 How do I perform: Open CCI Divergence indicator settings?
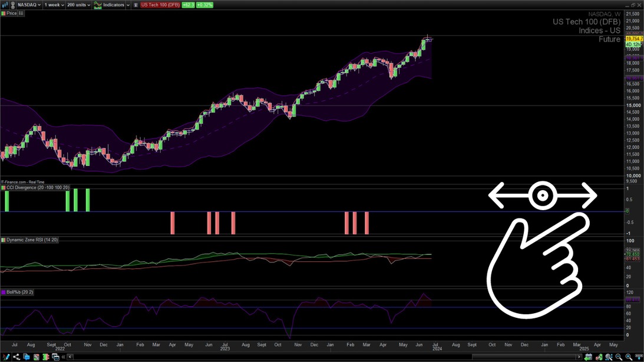[35, 188]
